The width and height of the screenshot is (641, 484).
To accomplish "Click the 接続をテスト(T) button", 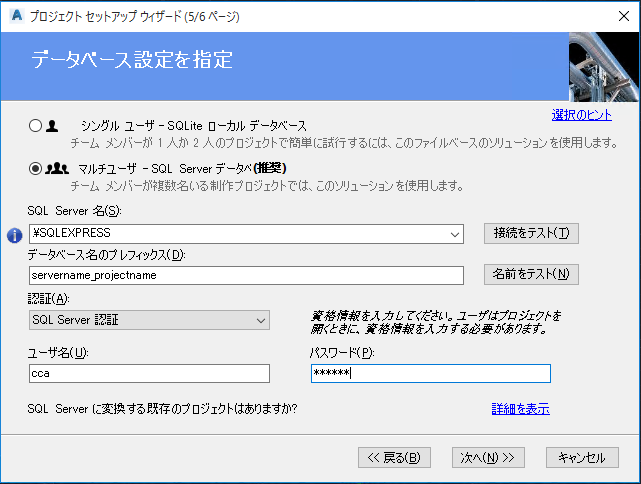I will click(x=531, y=233).
